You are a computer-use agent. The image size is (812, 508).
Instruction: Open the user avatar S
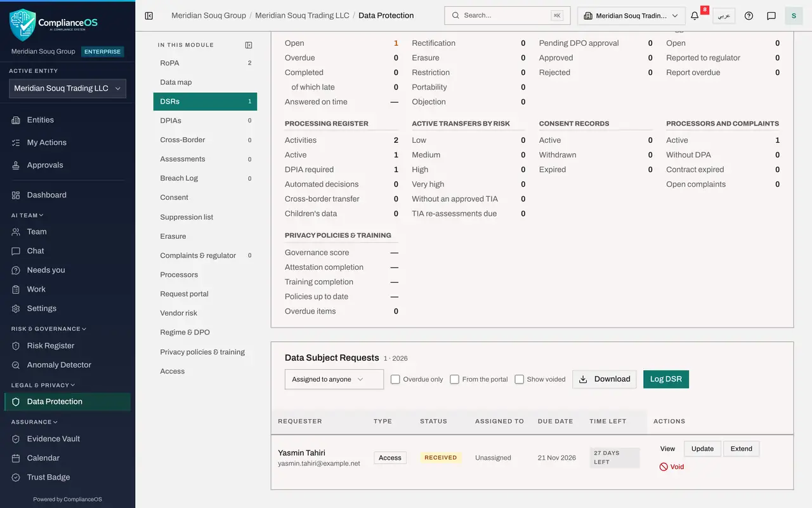(794, 16)
